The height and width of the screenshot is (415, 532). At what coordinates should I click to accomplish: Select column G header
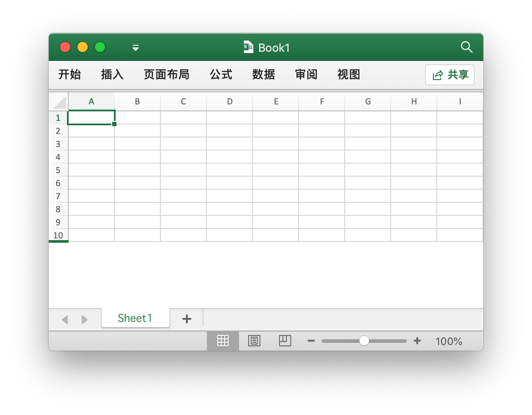point(368,101)
